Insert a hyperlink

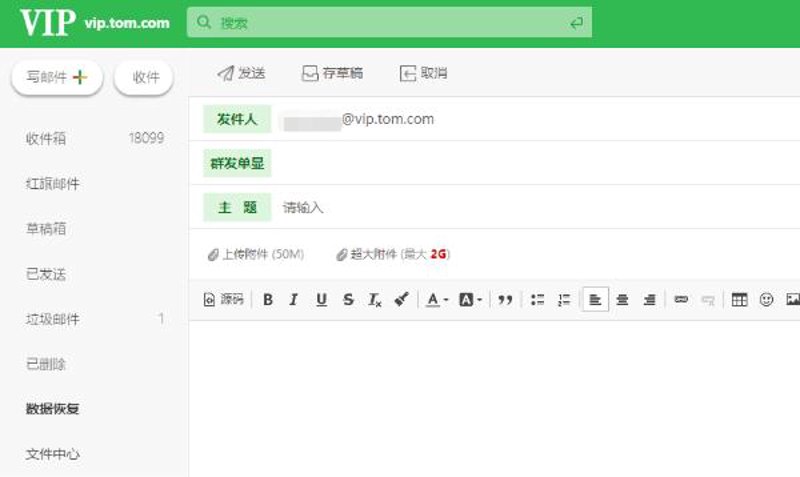tap(681, 299)
